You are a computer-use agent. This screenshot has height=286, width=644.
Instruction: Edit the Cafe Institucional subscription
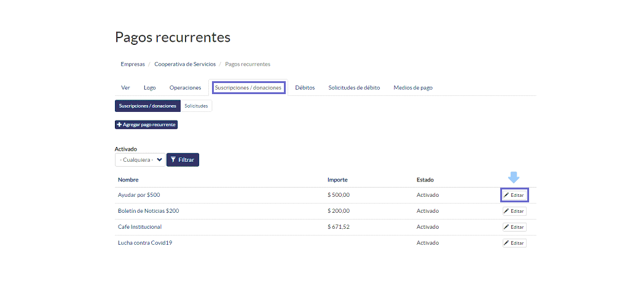tap(514, 227)
